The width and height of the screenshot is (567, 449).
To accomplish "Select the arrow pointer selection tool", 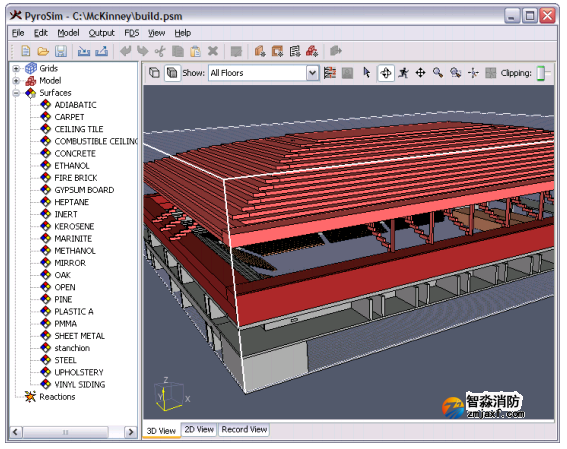I will pos(366,73).
